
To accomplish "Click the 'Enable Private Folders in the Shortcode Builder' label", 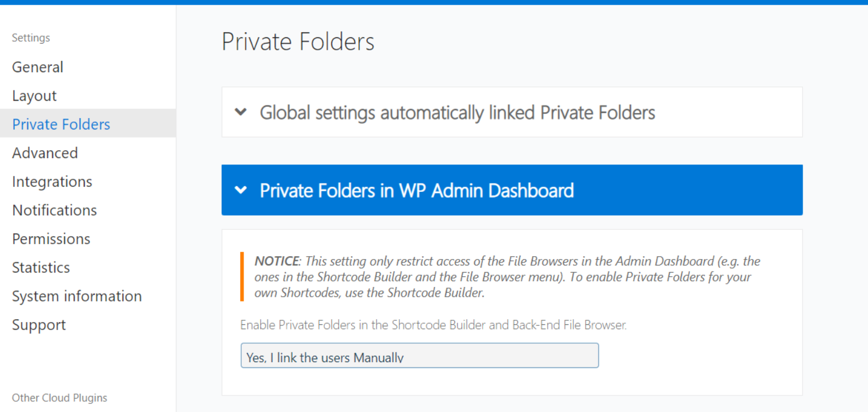I will click(433, 325).
